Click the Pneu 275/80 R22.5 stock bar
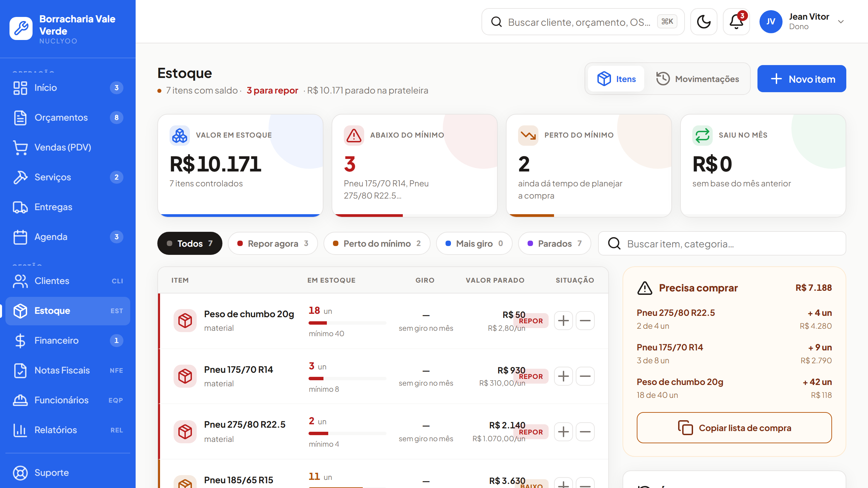Image resolution: width=868 pixels, height=488 pixels. 347,433
